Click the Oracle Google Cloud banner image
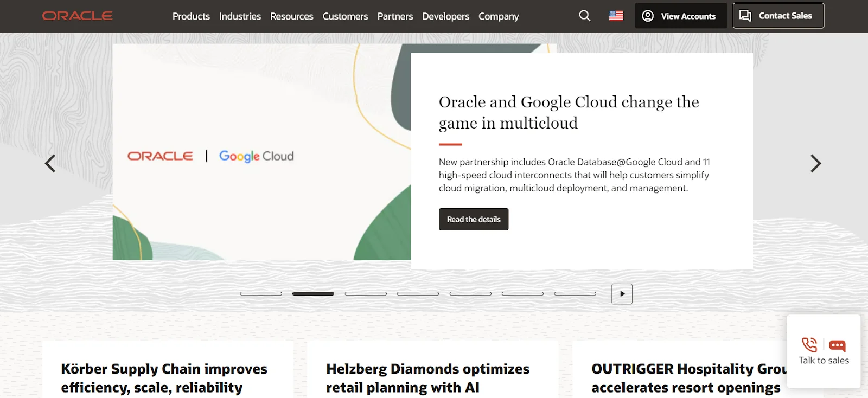The width and height of the screenshot is (868, 398). [261, 152]
